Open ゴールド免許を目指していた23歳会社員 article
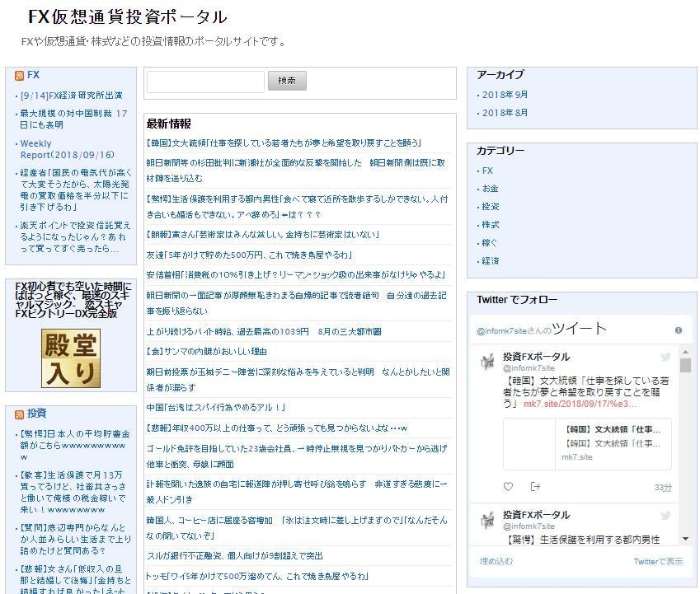This screenshot has width=700, height=594. (297, 456)
